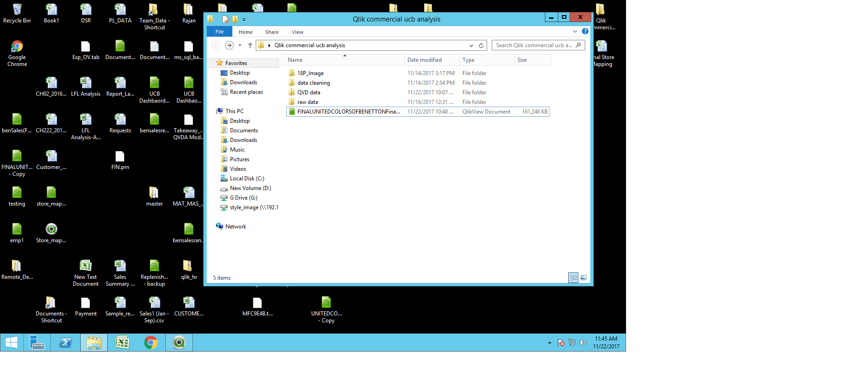The height and width of the screenshot is (391, 868).
Task: Select the Recycle Bin desktop icon
Action: point(17,14)
